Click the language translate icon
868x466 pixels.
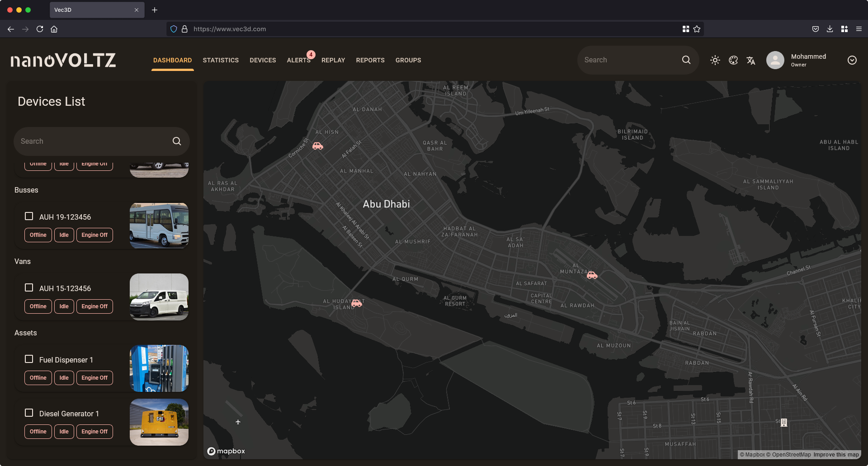pyautogui.click(x=751, y=60)
